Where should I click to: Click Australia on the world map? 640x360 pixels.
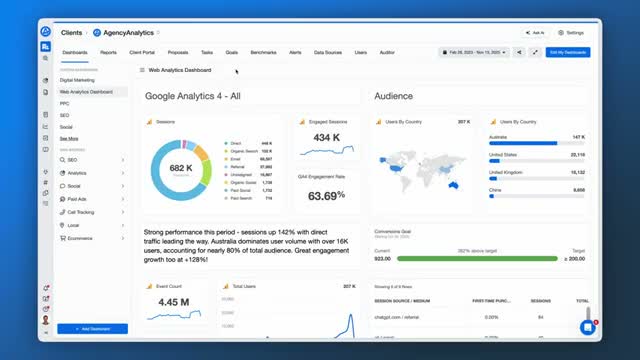(453, 186)
